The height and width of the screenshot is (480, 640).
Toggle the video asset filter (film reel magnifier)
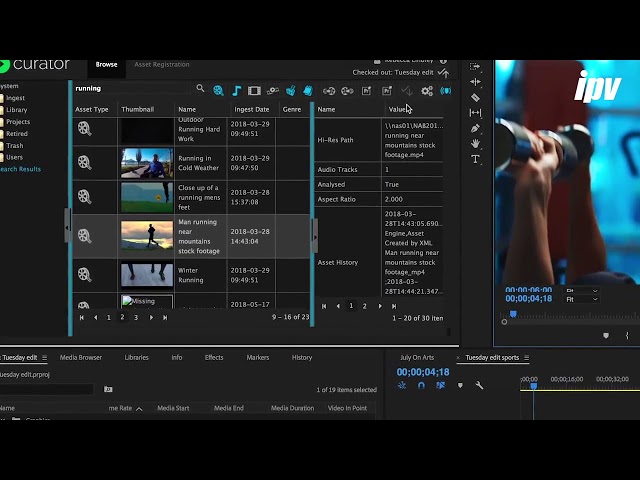click(218, 91)
